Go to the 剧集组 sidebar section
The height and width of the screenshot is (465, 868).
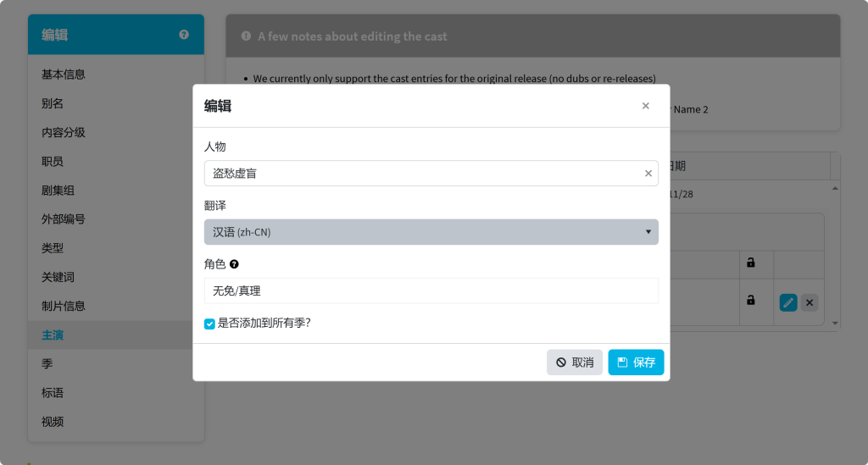pyautogui.click(x=58, y=191)
